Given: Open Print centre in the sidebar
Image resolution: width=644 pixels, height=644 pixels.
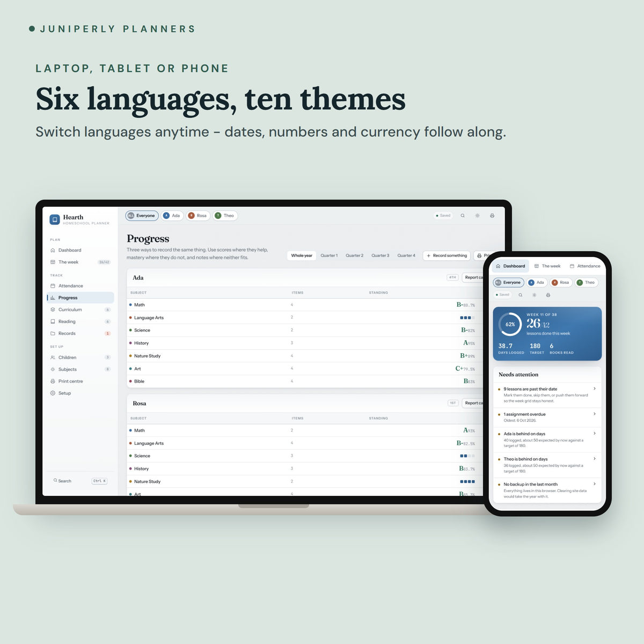Looking at the screenshot, I should click(80, 381).
